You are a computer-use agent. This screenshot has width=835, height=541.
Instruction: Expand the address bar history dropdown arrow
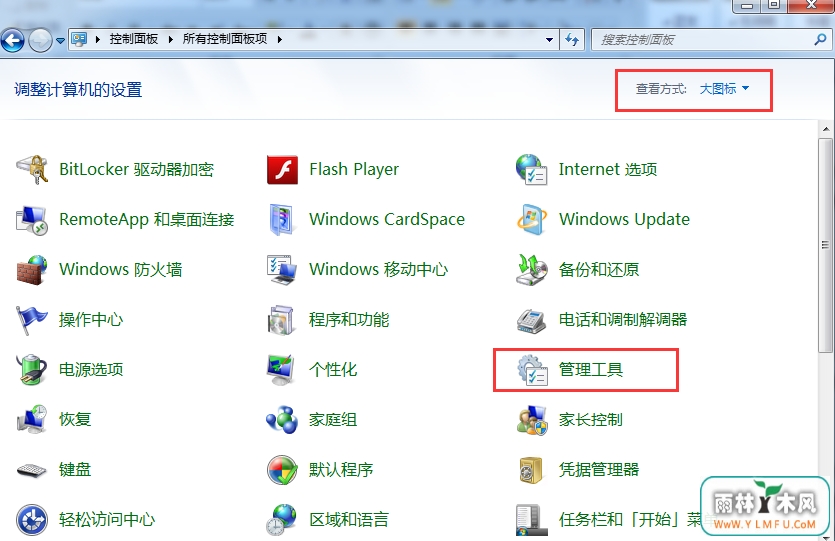(x=549, y=39)
